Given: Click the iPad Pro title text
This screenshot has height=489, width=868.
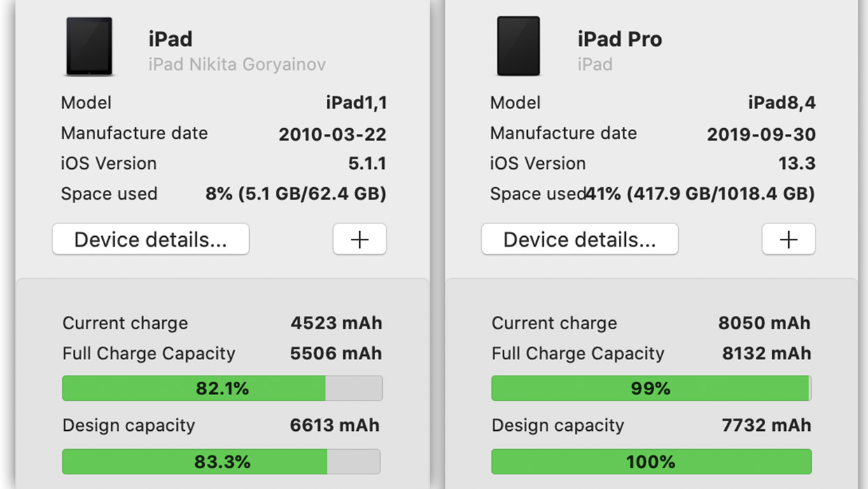Looking at the screenshot, I should pos(619,39).
